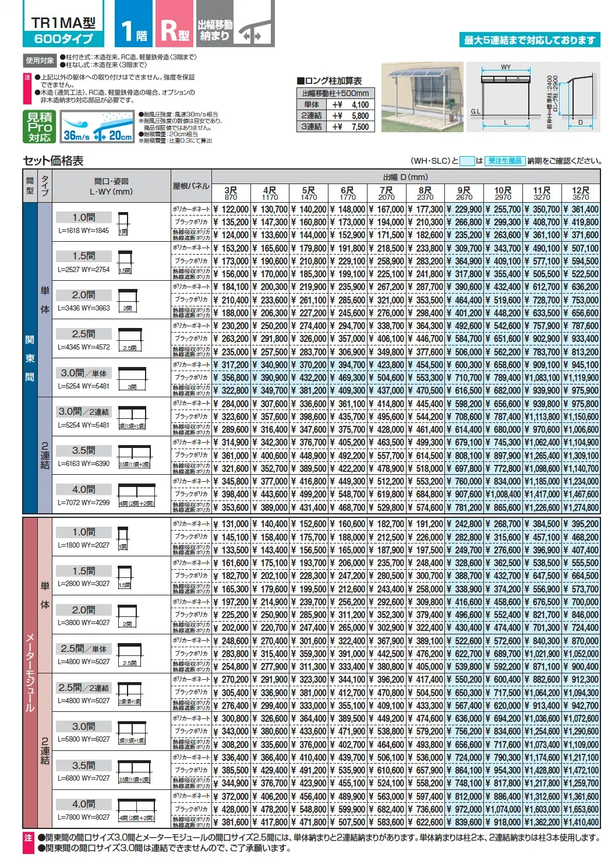This screenshot has width=615, height=868.
Task: Click the blue 1階 badge
Action: (133, 23)
